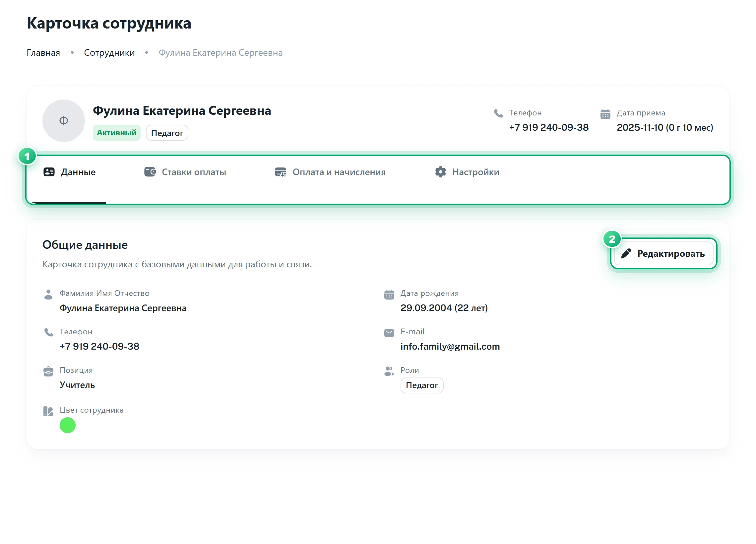Viewport: 756px width, 544px height.
Task: Click the palette icon beside Цвет сотрудника
Action: point(48,411)
